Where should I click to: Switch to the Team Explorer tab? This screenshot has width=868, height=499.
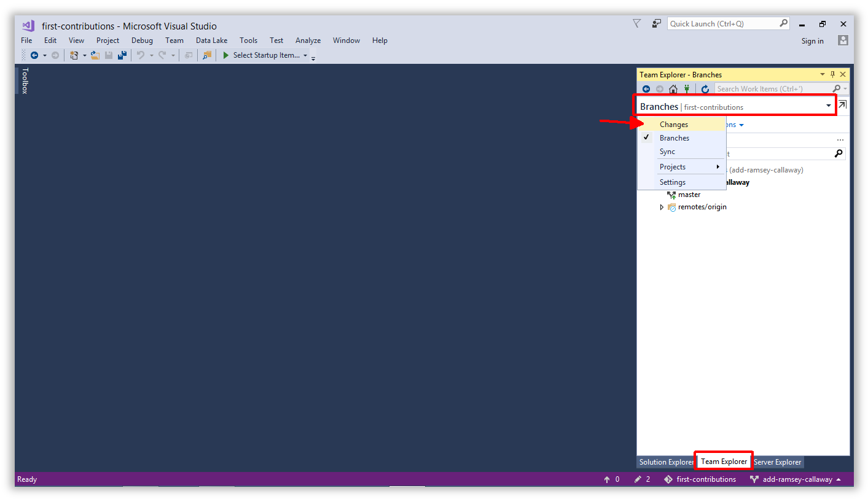(724, 462)
